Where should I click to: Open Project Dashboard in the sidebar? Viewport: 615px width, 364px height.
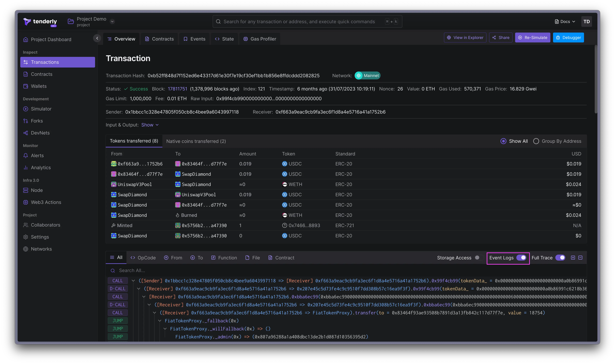51,39
